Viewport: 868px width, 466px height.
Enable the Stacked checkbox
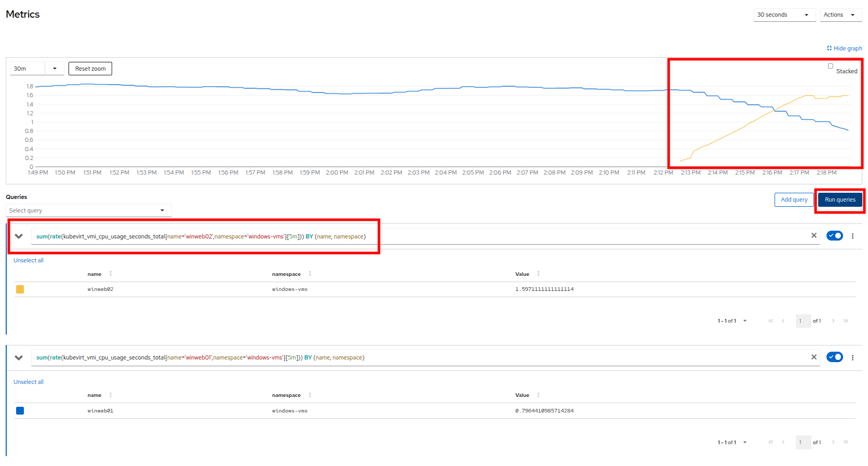[x=831, y=66]
